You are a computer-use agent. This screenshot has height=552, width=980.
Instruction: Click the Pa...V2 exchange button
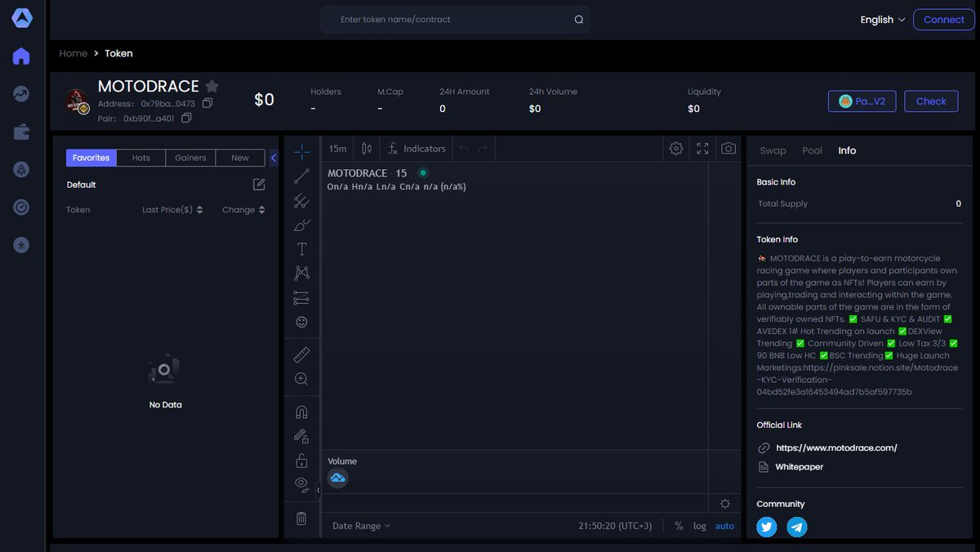tap(862, 101)
